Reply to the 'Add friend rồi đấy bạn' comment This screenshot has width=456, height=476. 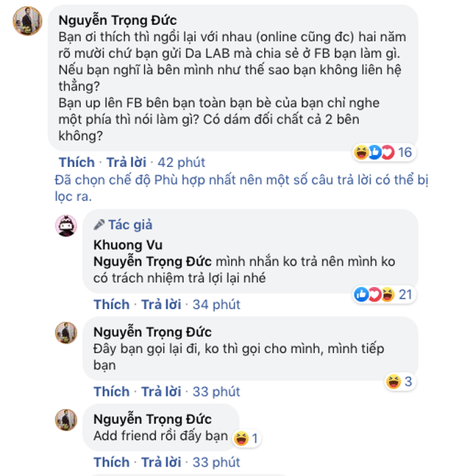pos(160,462)
